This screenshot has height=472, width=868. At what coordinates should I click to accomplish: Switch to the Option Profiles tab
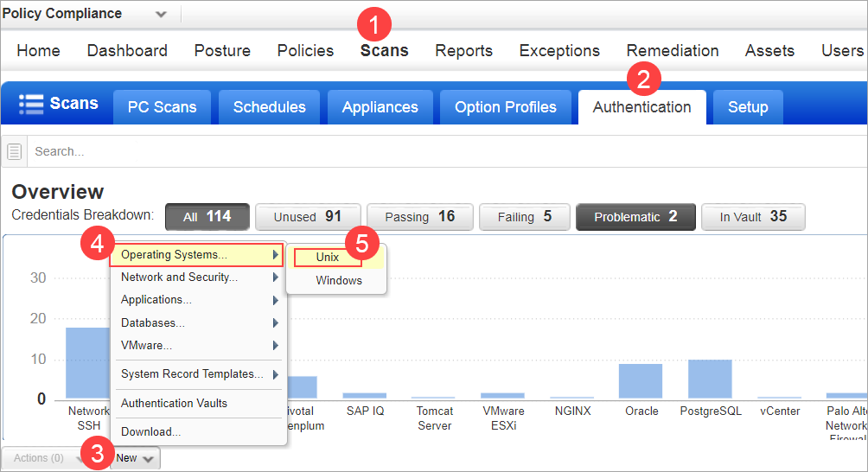pos(505,107)
